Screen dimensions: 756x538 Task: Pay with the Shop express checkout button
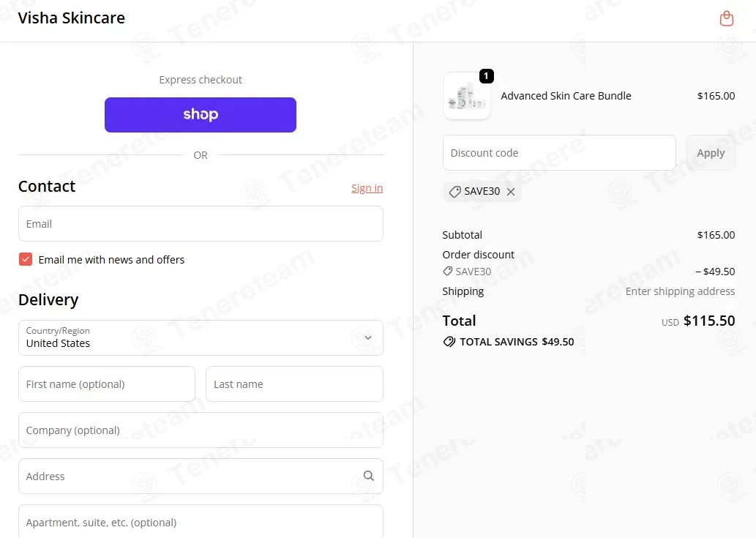(201, 115)
